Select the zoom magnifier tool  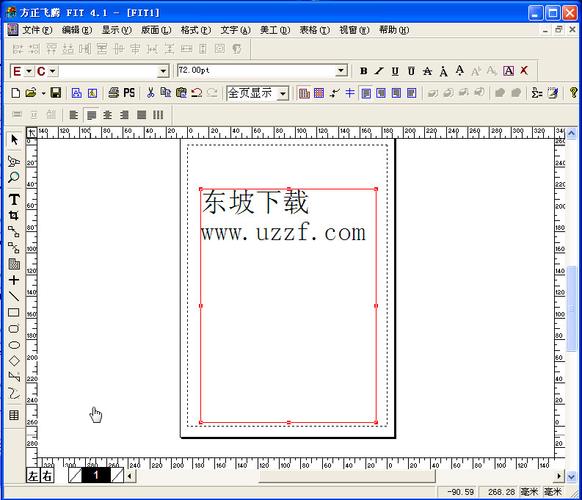coord(14,177)
